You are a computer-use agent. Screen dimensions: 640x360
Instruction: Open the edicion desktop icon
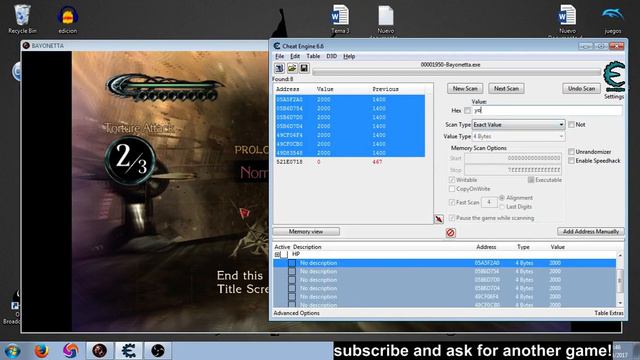[x=68, y=19]
